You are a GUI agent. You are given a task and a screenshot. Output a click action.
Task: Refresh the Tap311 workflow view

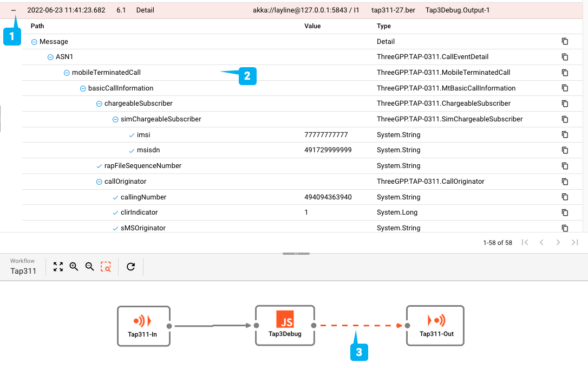(130, 267)
